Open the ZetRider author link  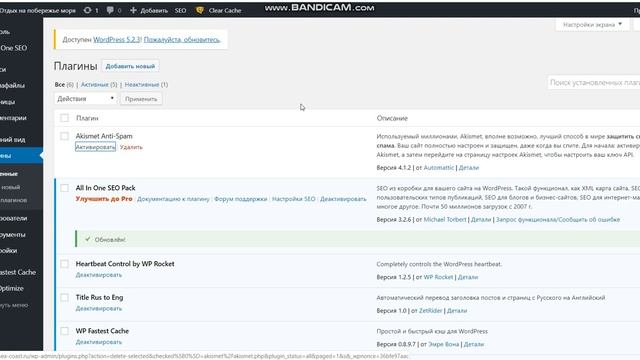431,310
